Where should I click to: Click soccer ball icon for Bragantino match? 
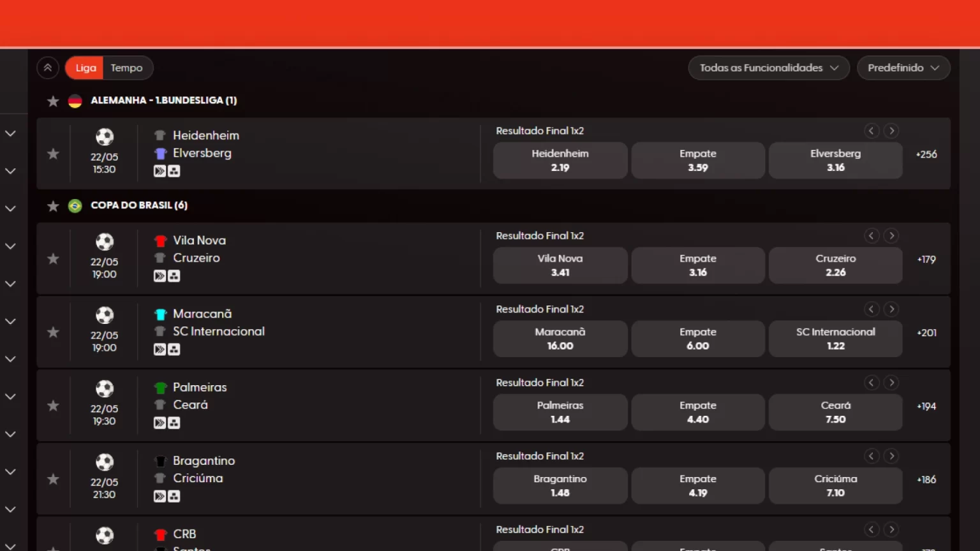[105, 462]
